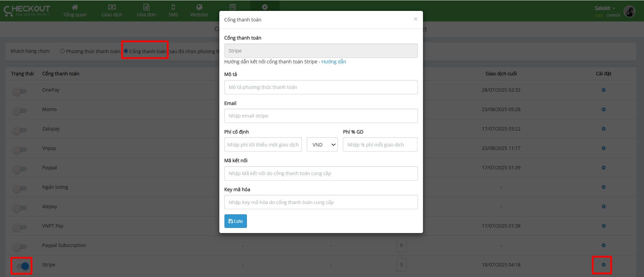Open settings gear for OnePay row

[603, 90]
